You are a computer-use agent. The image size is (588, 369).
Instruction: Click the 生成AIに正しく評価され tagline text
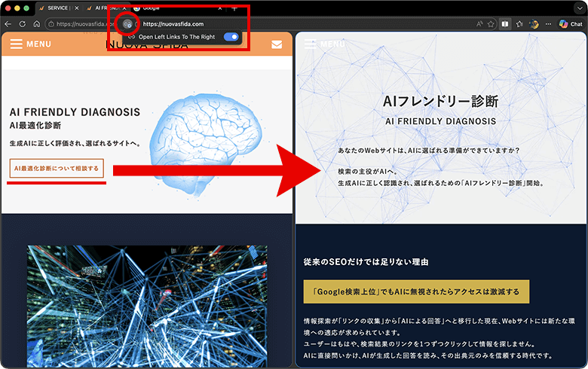(75, 144)
